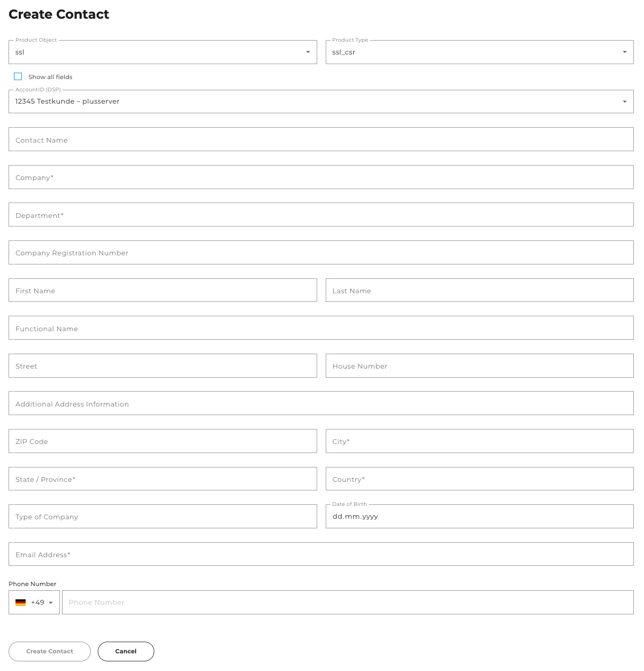Open the Product Type dropdown
Image resolution: width=644 pixels, height=671 pixels.
(x=624, y=52)
